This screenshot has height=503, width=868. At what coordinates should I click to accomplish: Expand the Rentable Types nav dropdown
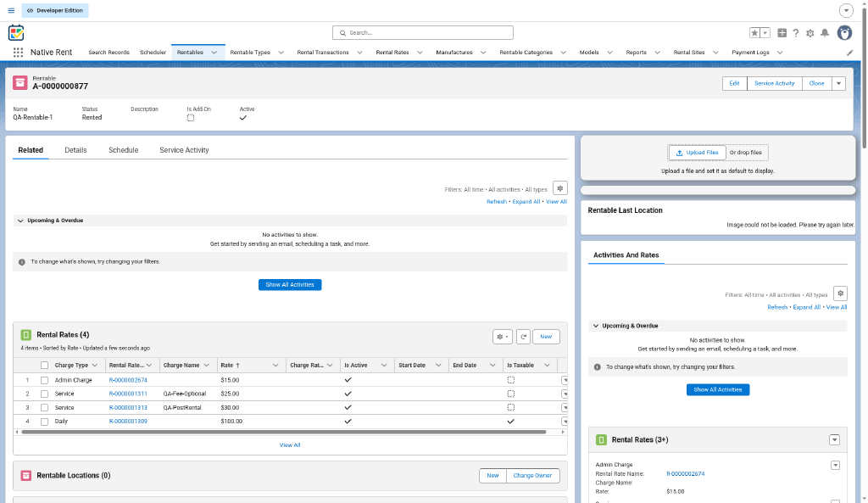[281, 53]
